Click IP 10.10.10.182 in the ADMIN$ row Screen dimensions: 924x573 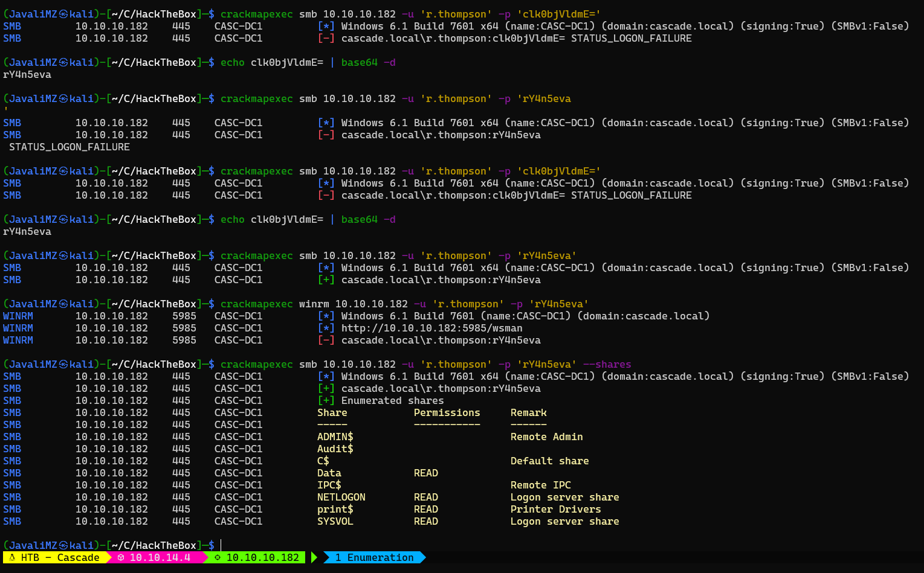112,437
